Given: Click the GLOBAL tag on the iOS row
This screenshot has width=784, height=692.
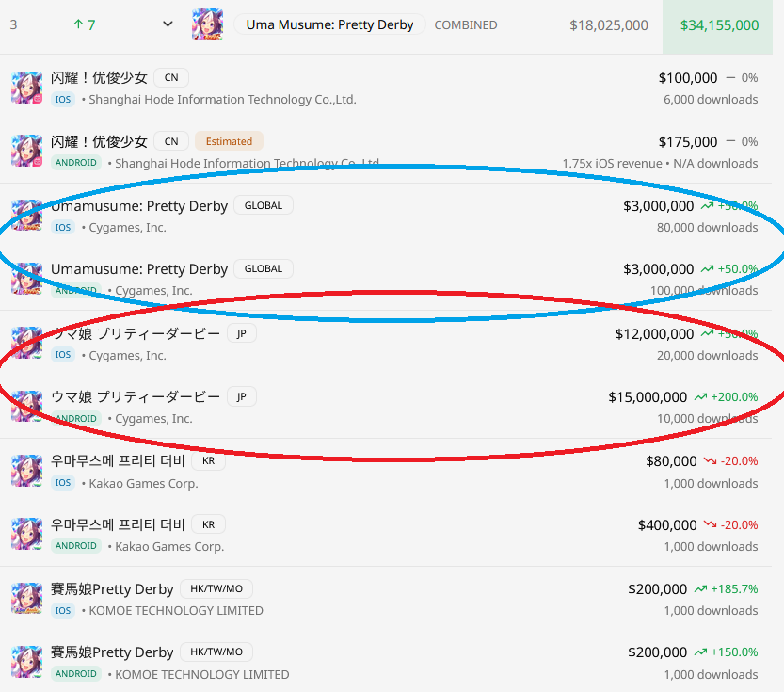Looking at the screenshot, I should pos(264,205).
